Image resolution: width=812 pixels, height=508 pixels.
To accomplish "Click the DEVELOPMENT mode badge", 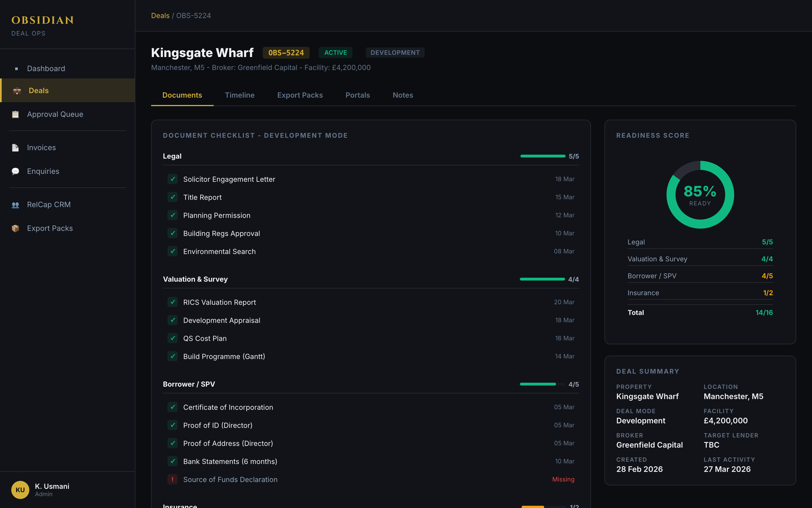I will [x=395, y=53].
